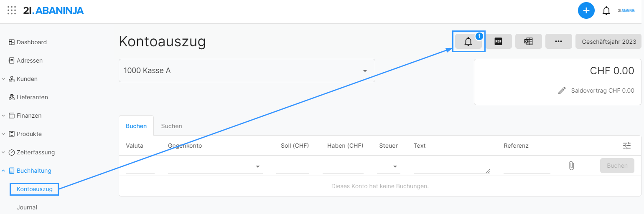The height and width of the screenshot is (214, 644).
Task: Edit Saldovortrag with pencil icon
Action: pos(562,91)
